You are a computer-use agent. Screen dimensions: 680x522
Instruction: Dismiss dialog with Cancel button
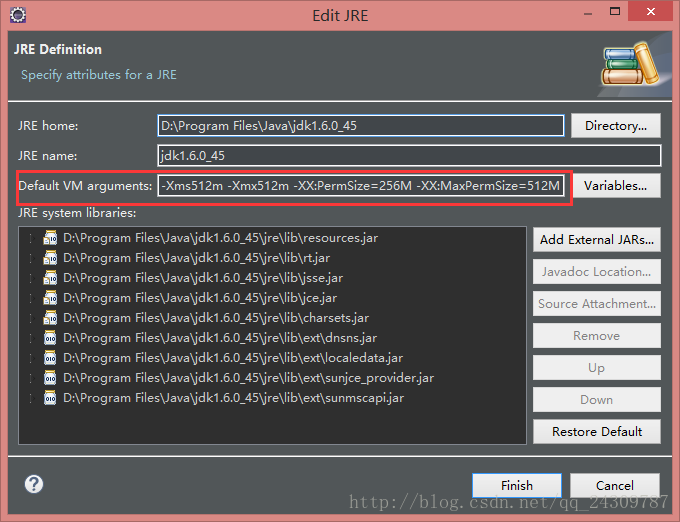click(x=615, y=485)
